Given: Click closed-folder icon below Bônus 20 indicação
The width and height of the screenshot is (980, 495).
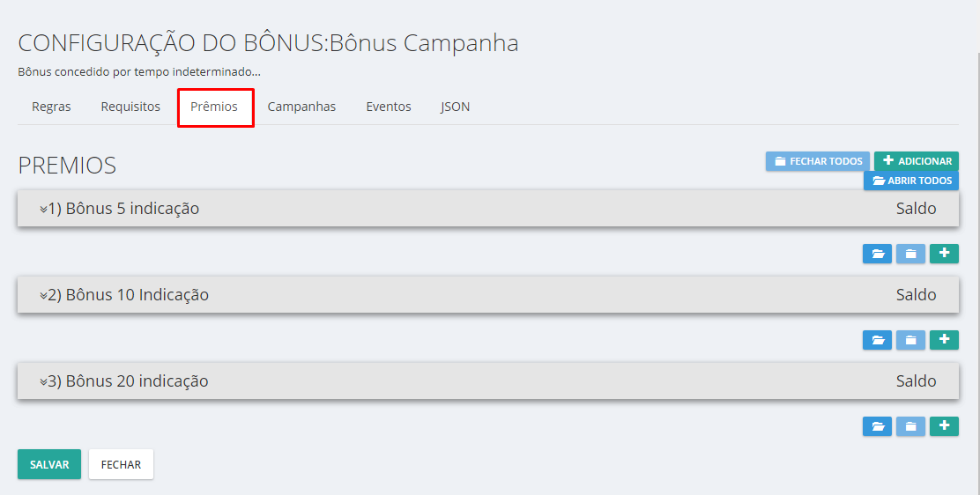Looking at the screenshot, I should tap(910, 426).
